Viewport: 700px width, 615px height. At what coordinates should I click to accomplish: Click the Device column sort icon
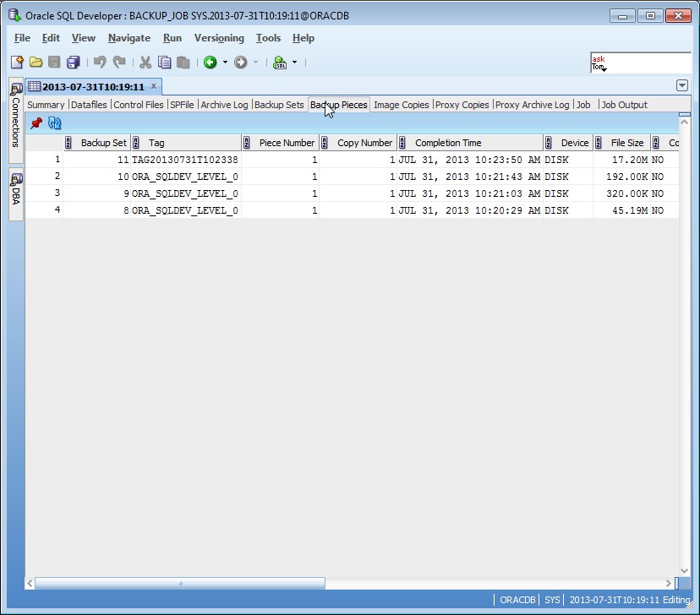pyautogui.click(x=549, y=143)
